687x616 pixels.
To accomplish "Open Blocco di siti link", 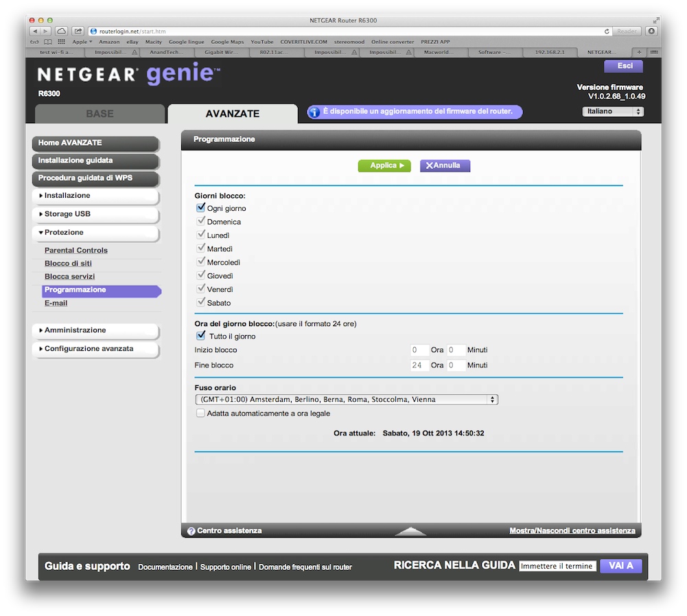I will [68, 264].
